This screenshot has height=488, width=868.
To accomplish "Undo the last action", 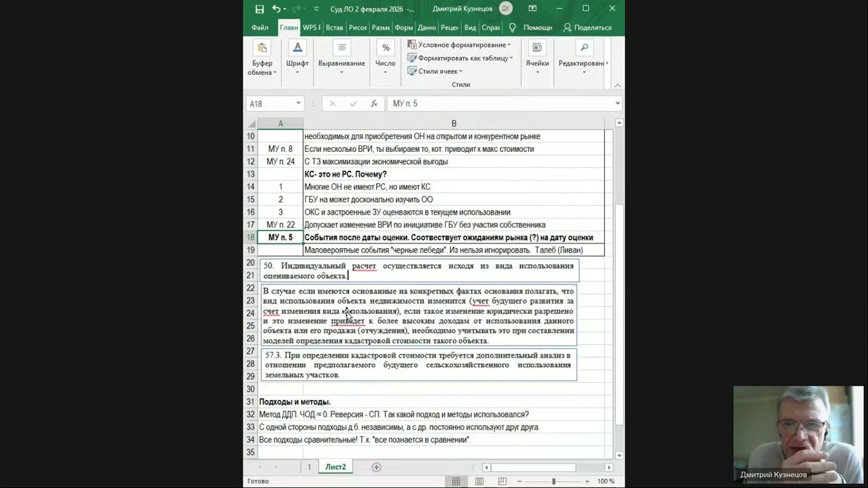I will click(276, 9).
